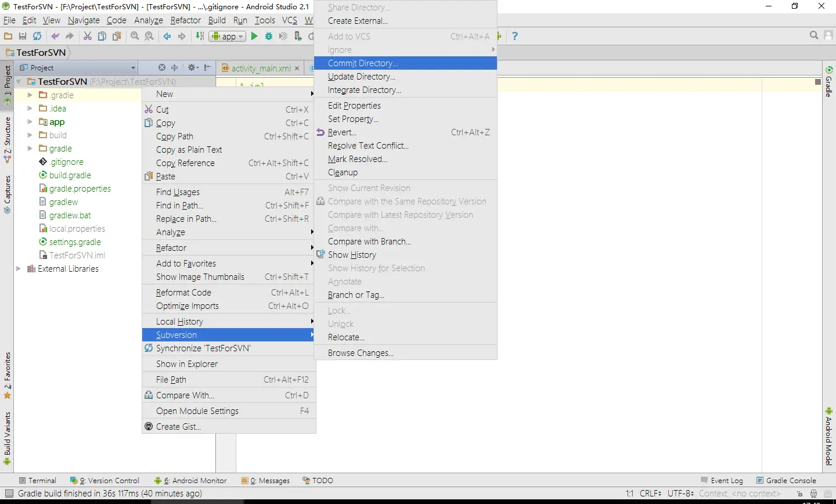Click the Copy toolbar icon
This screenshot has width=836, height=504.
tap(102, 36)
